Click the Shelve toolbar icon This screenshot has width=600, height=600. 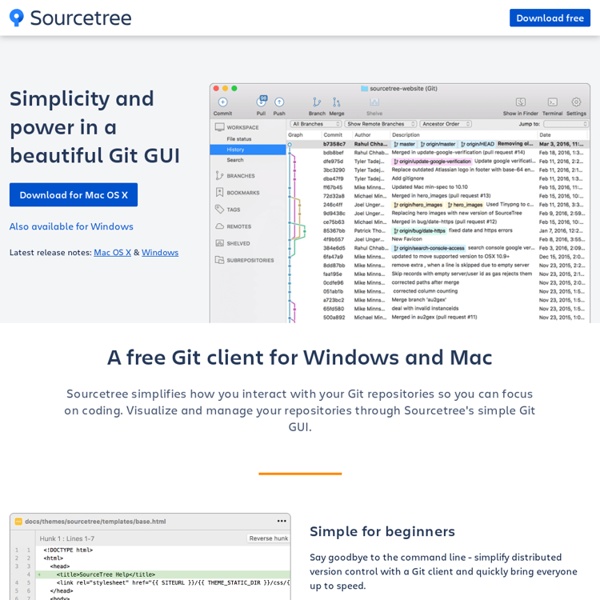[374, 102]
